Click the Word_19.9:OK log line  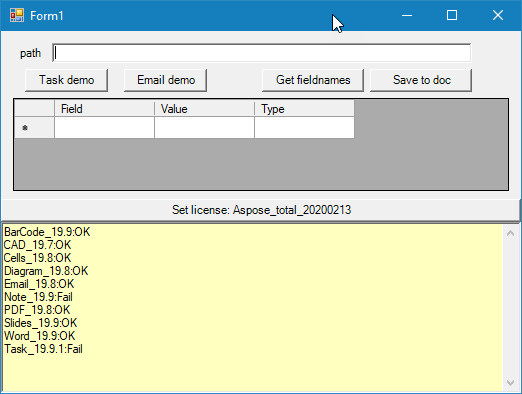[39, 336]
